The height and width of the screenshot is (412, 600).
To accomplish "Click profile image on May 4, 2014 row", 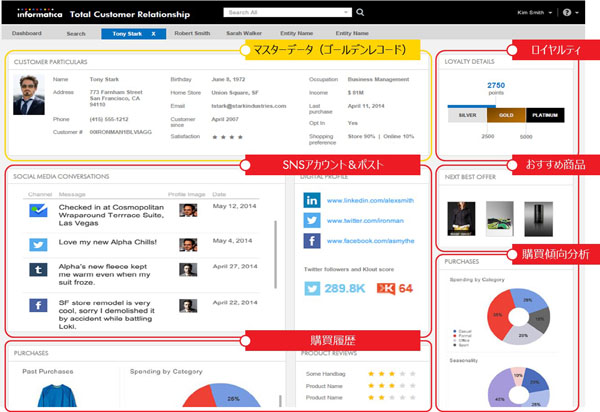I will [188, 244].
